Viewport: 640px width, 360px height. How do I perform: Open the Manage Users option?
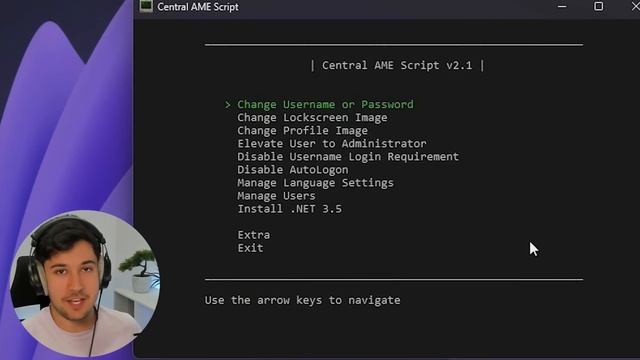pyautogui.click(x=276, y=196)
